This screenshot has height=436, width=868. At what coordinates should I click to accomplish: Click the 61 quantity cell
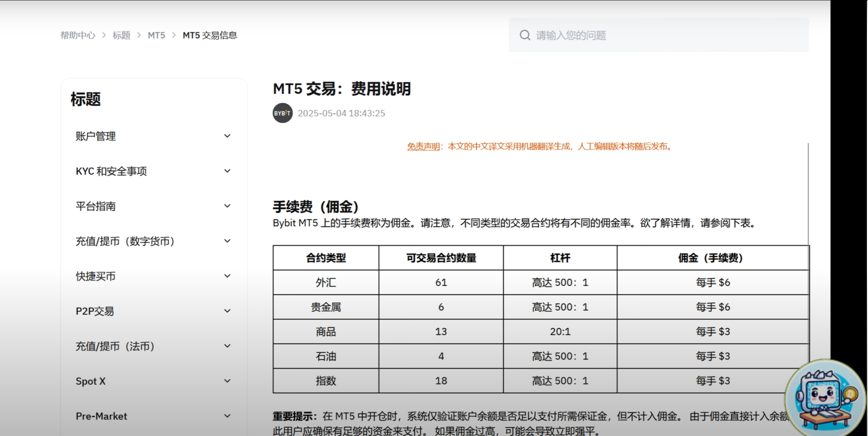[x=441, y=282]
